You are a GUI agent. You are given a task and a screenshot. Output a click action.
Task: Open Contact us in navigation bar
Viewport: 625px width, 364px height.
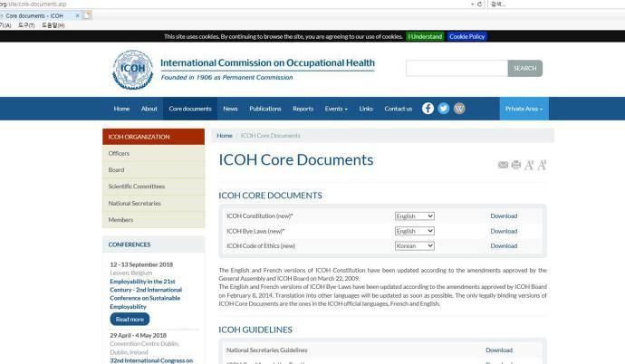click(x=399, y=109)
